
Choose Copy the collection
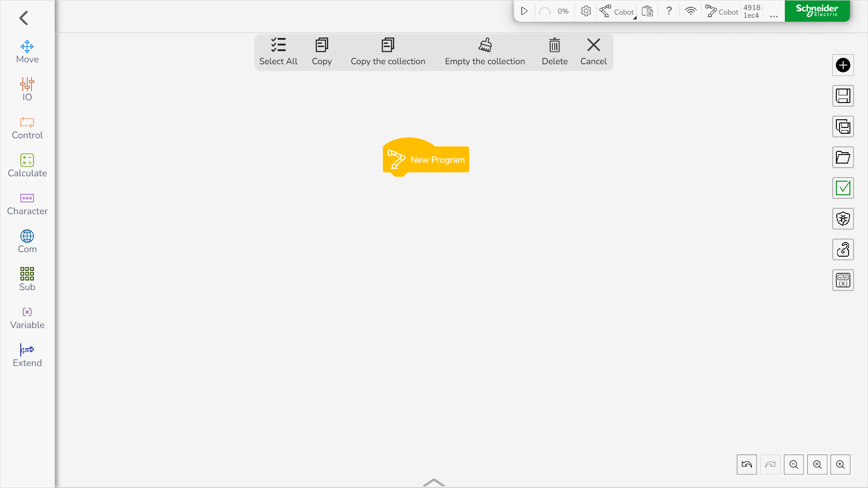coord(387,52)
